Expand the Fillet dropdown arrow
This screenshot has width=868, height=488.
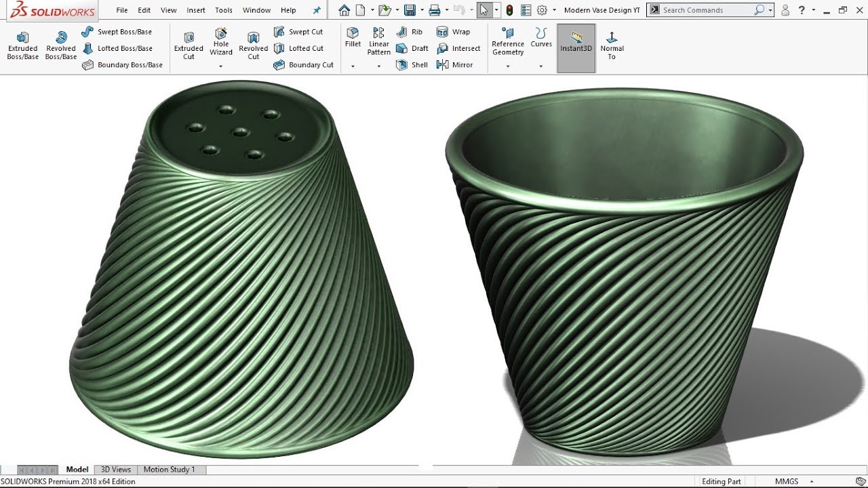(x=353, y=66)
